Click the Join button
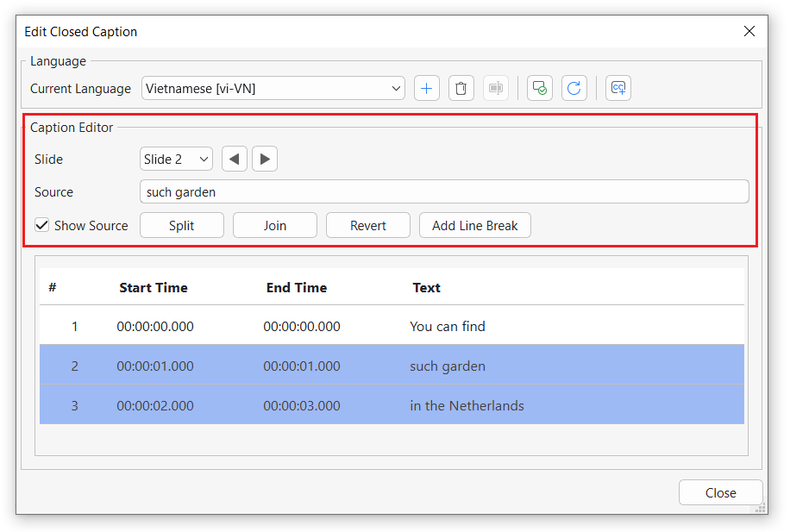 [274, 224]
